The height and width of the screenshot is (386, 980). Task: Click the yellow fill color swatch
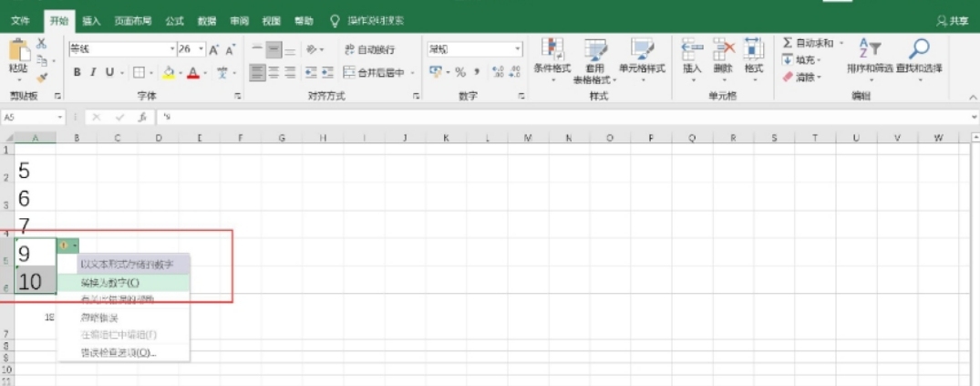[168, 73]
